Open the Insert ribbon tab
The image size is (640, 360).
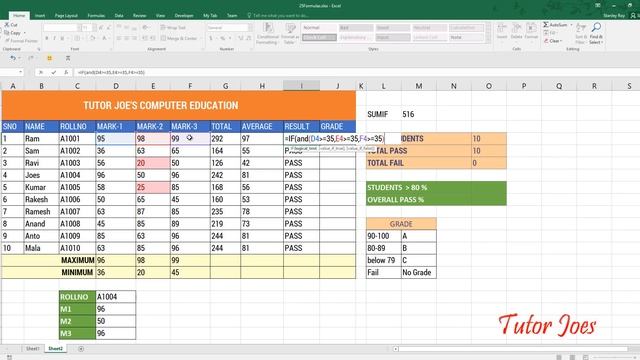[40, 16]
